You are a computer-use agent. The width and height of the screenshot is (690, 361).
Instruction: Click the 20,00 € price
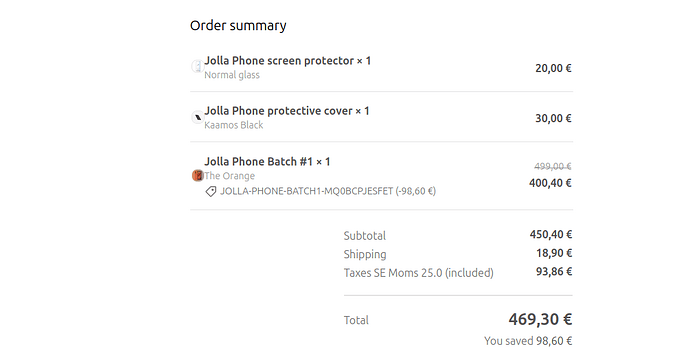coord(553,68)
